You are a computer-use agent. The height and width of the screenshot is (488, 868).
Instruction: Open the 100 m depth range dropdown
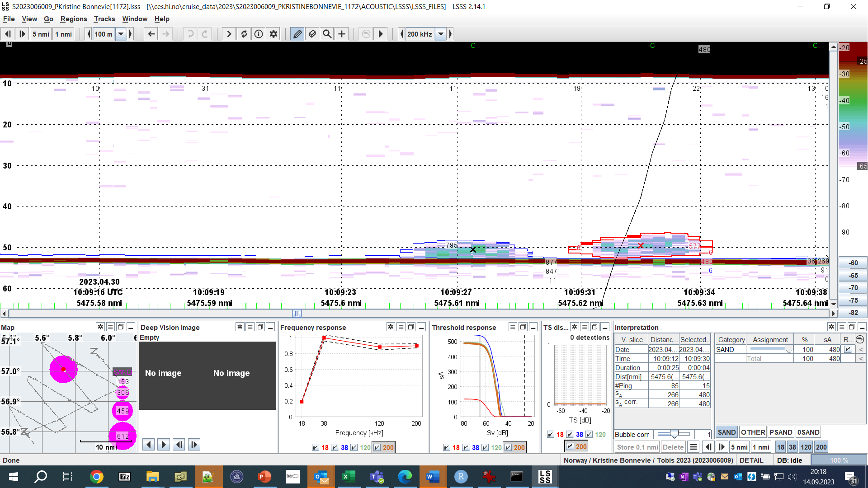click(x=121, y=34)
